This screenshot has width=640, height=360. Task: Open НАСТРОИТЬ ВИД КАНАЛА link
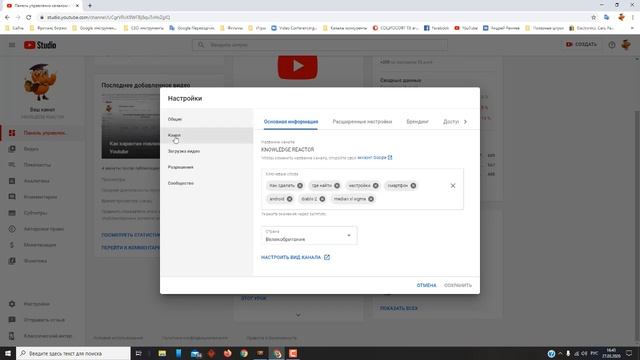(x=295, y=258)
